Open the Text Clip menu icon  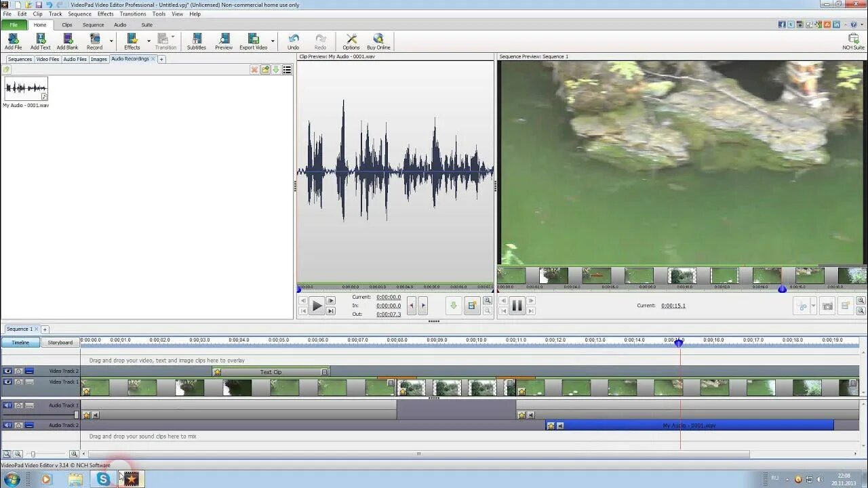(324, 371)
